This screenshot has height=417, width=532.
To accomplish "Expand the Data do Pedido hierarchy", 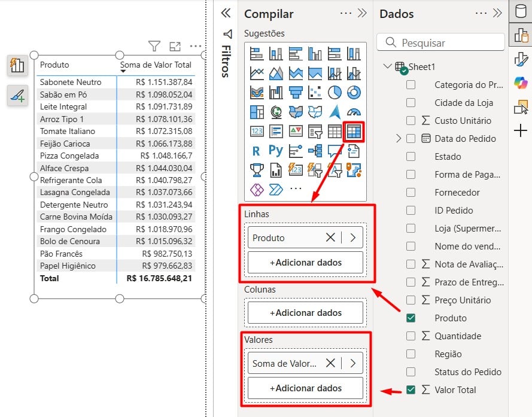I will pyautogui.click(x=399, y=138).
